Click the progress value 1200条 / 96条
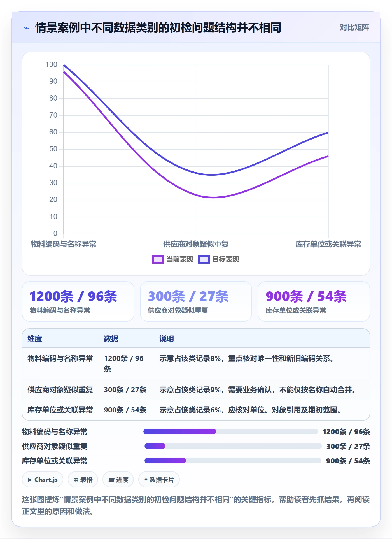Screen dimensions: 392x539 point(346,432)
